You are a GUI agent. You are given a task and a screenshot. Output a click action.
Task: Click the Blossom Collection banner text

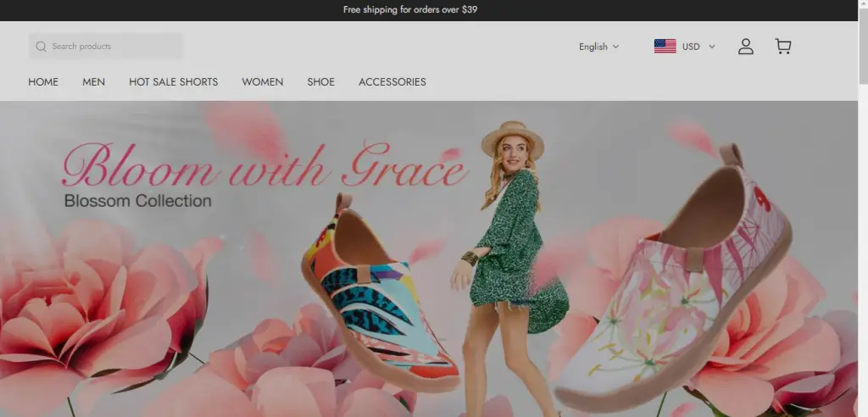point(138,201)
